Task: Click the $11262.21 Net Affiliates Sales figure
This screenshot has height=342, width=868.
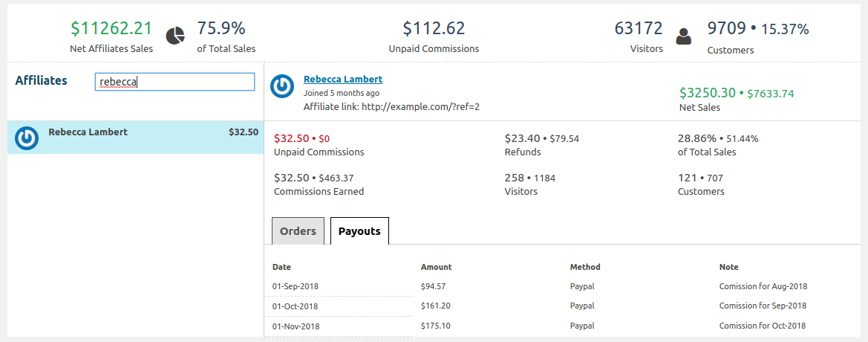Action: coord(111,28)
